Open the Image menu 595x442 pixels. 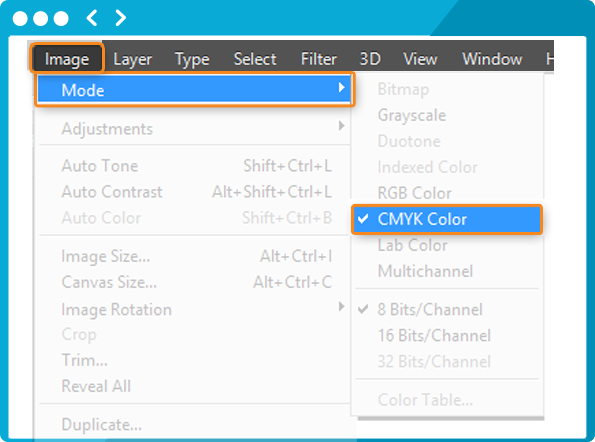[67, 58]
